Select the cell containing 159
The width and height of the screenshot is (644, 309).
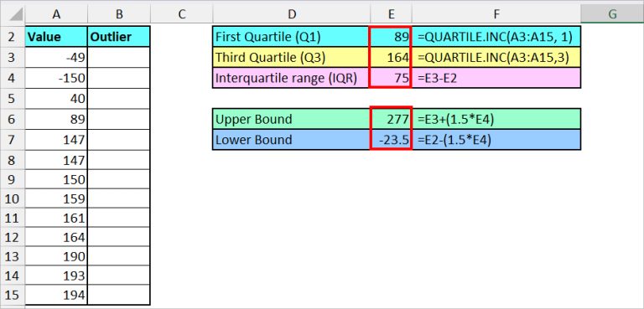click(56, 198)
